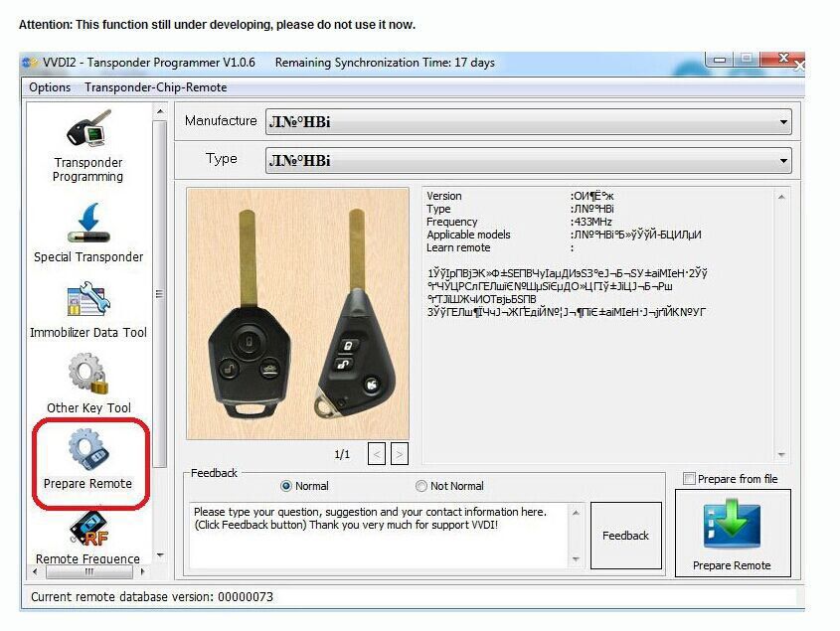Open the Type dropdown list
Screen dimensions: 840x631
coord(784,160)
